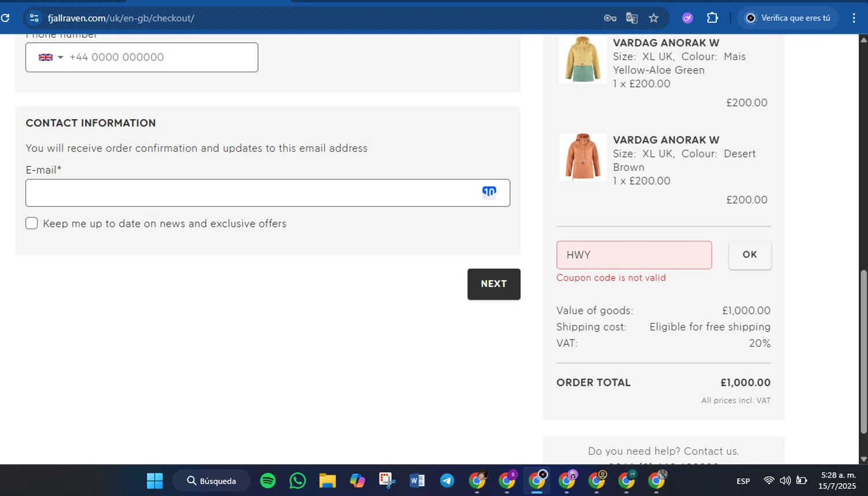Image resolution: width=868 pixels, height=496 pixels.
Task: Open the Wi-Fi network tray icon
Action: click(x=769, y=480)
